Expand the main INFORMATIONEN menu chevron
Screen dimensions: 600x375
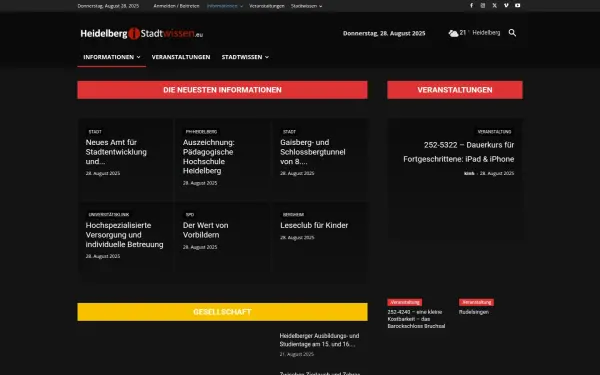pyautogui.click(x=139, y=57)
